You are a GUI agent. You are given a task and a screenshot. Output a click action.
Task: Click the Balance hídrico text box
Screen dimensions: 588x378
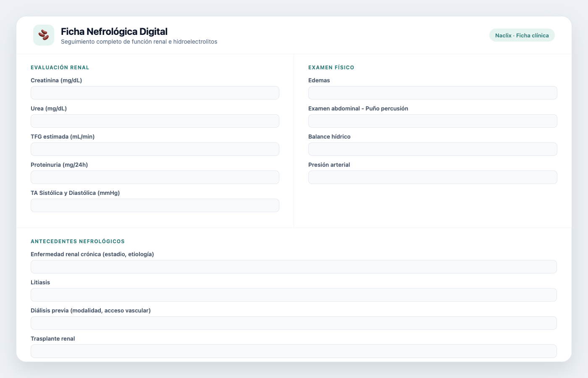coord(433,149)
